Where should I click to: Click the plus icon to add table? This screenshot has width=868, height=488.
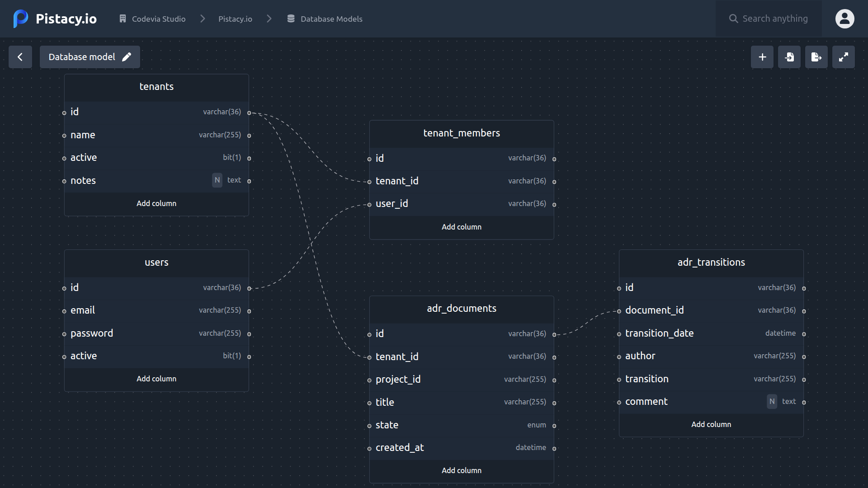pyautogui.click(x=762, y=57)
